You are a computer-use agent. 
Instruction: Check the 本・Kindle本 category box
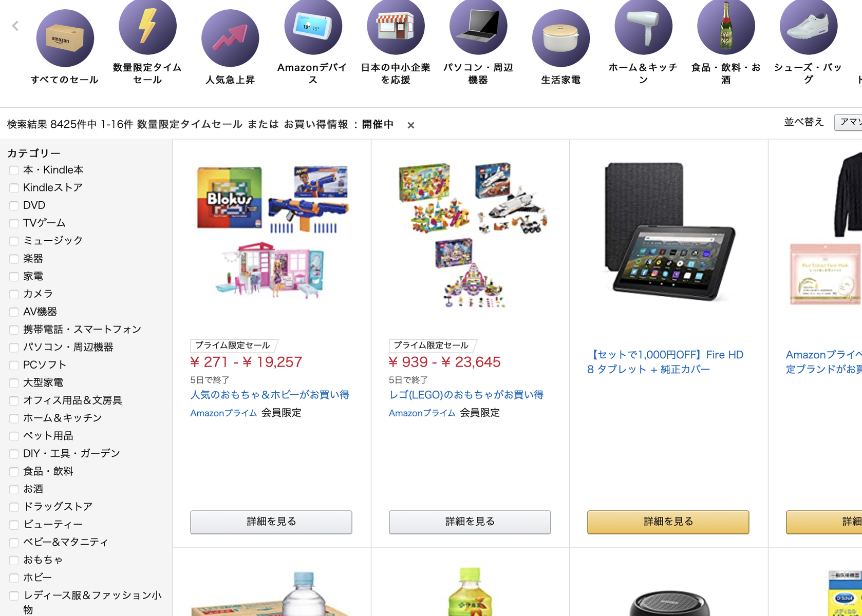[14, 170]
